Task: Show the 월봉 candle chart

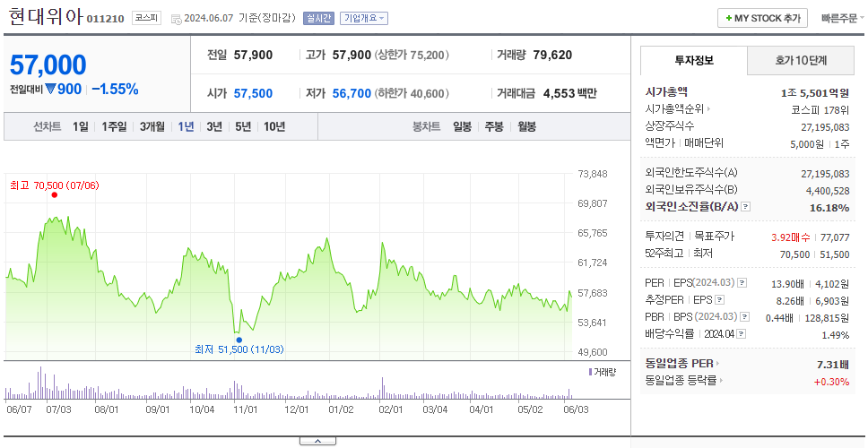Action: click(x=527, y=126)
